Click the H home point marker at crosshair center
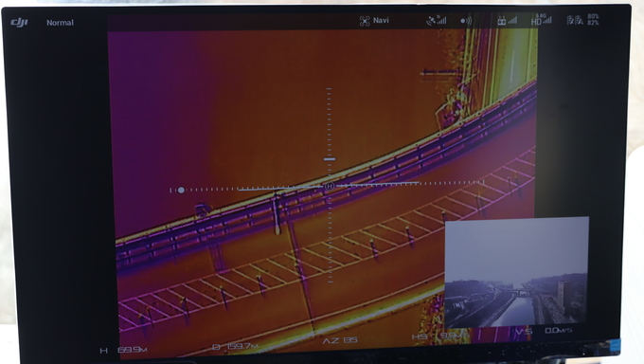The image size is (644, 364). 330,187
